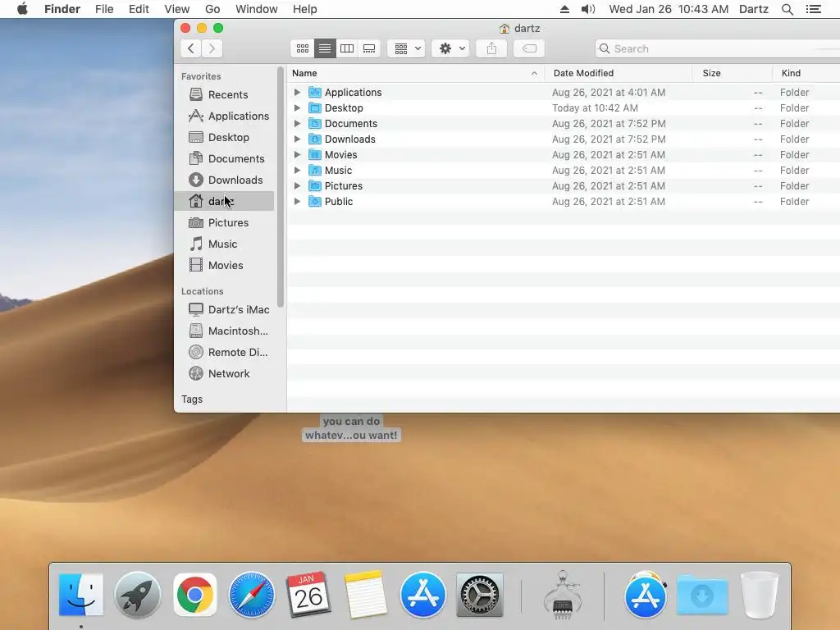The height and width of the screenshot is (630, 840).
Task: Sort by the Name column header
Action: [416, 73]
